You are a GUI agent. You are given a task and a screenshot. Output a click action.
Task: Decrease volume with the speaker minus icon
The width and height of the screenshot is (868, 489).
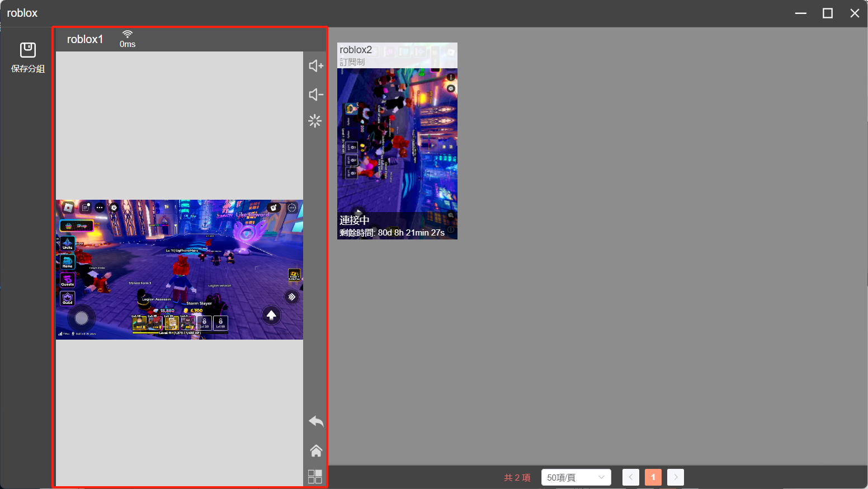[x=316, y=95]
